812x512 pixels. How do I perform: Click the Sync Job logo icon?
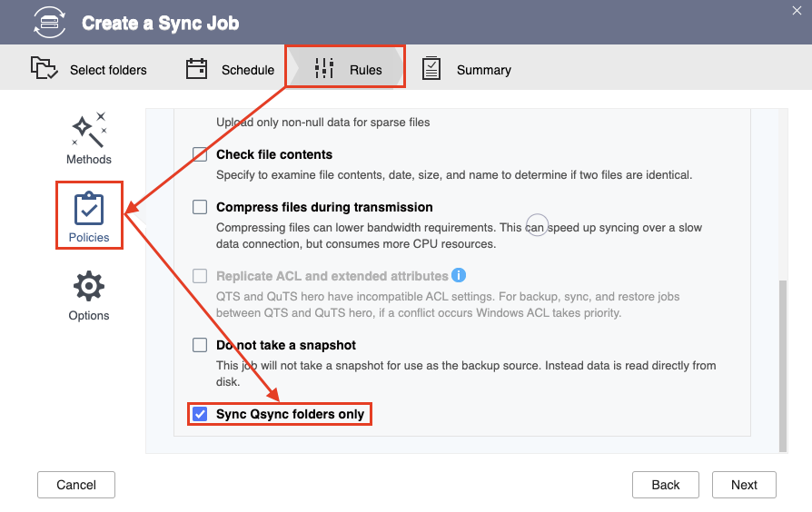[50, 23]
